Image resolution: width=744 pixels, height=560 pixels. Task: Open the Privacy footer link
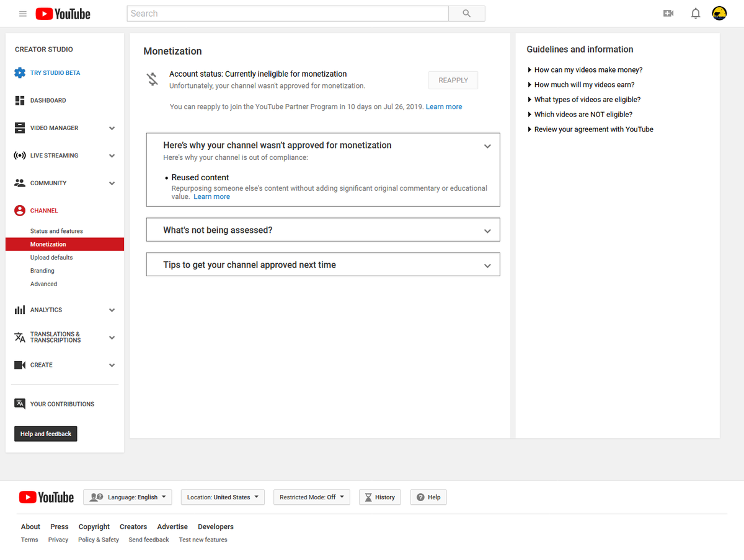pyautogui.click(x=58, y=540)
